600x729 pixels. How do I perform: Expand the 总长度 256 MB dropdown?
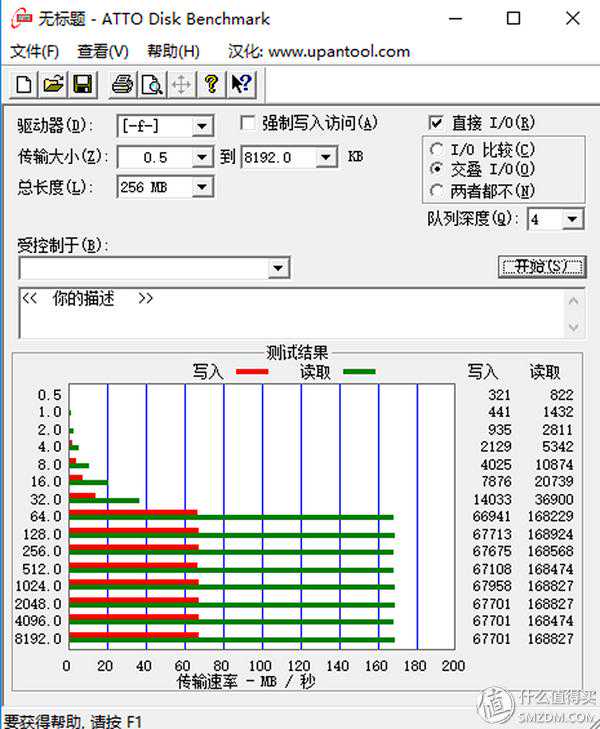[x=203, y=187]
